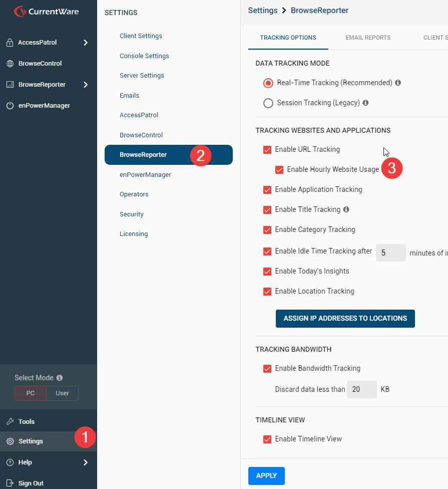Expand the AccessPatrol submenu arrow

86,43
